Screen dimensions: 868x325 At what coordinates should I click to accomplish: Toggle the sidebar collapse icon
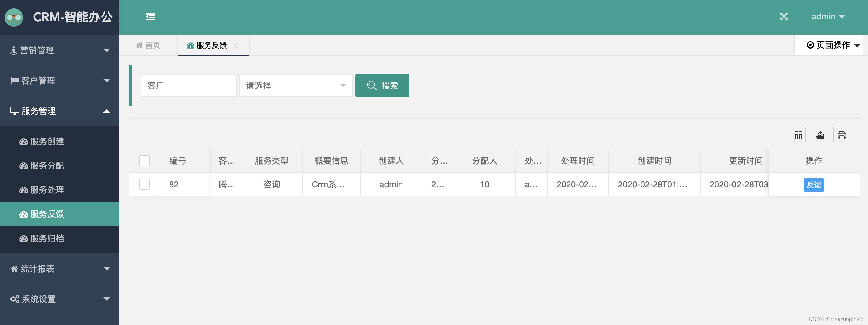[150, 16]
